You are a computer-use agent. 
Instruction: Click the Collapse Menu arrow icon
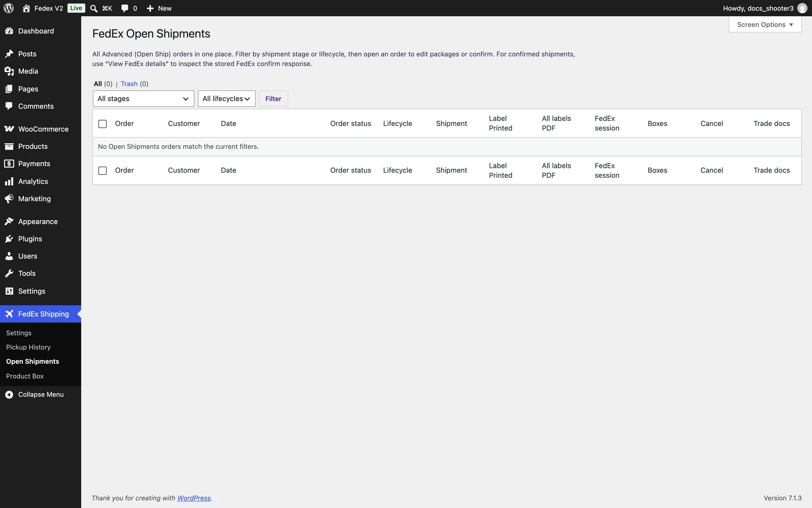pyautogui.click(x=9, y=395)
